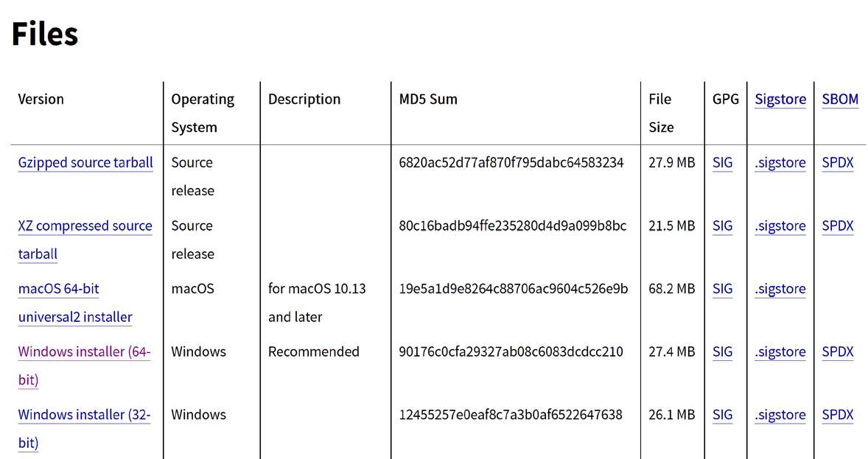Open SIG for Windows 64-bit installer
This screenshot has height=459, width=868.
(x=723, y=352)
